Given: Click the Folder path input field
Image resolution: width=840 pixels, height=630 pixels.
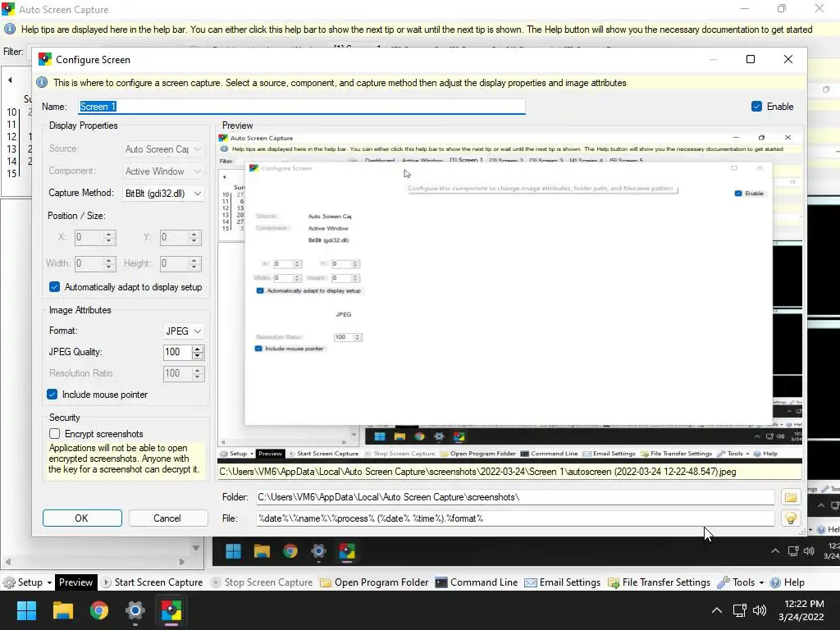Looking at the screenshot, I should pyautogui.click(x=515, y=497).
